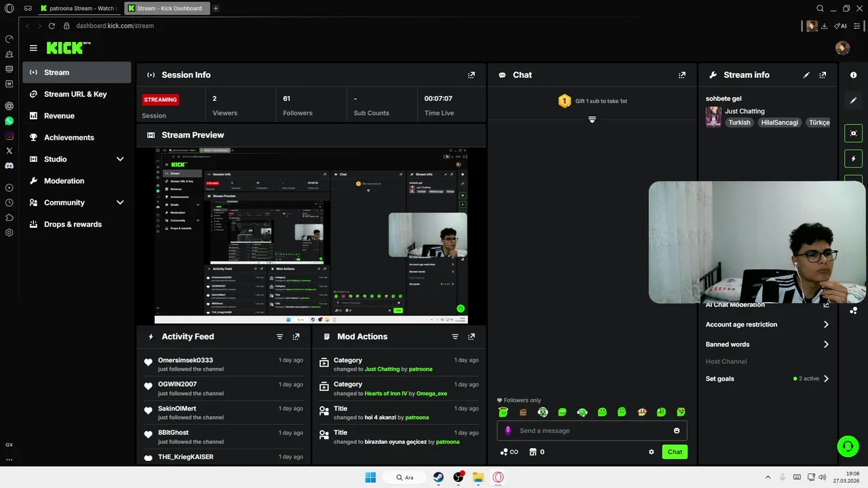Open the green support headset button
This screenshot has height=488, width=868.
pos(848,446)
